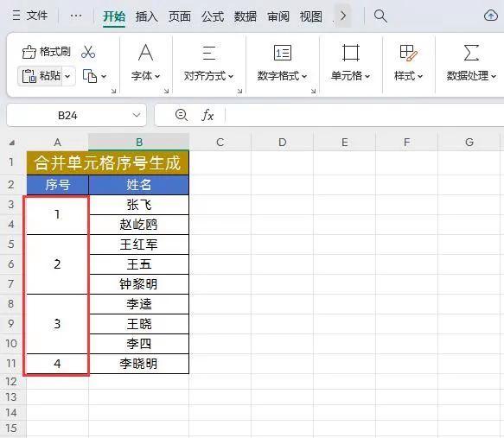Click the fx insert function icon
Screen dimensions: 504x438
tap(207, 115)
